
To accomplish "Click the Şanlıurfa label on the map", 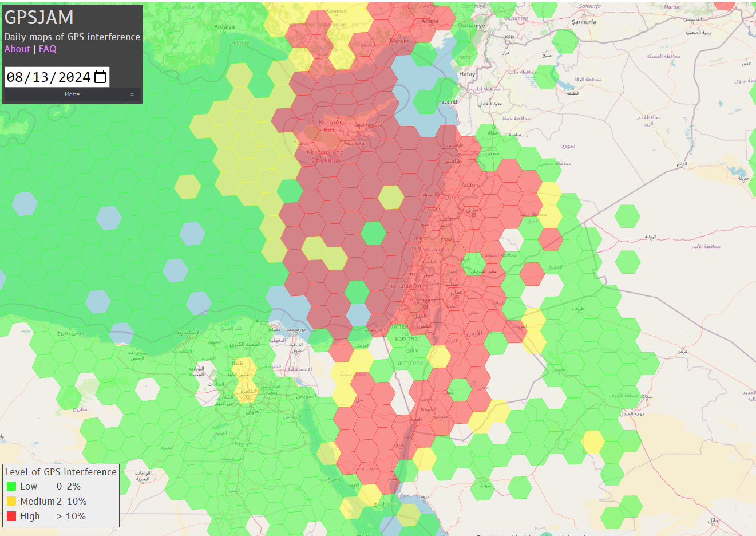I will tap(584, 22).
